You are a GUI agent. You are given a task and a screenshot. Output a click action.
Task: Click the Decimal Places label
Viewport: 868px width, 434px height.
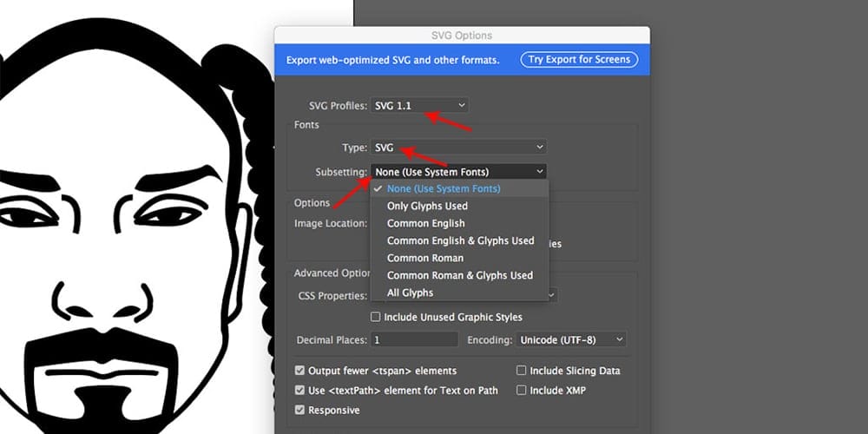click(332, 340)
